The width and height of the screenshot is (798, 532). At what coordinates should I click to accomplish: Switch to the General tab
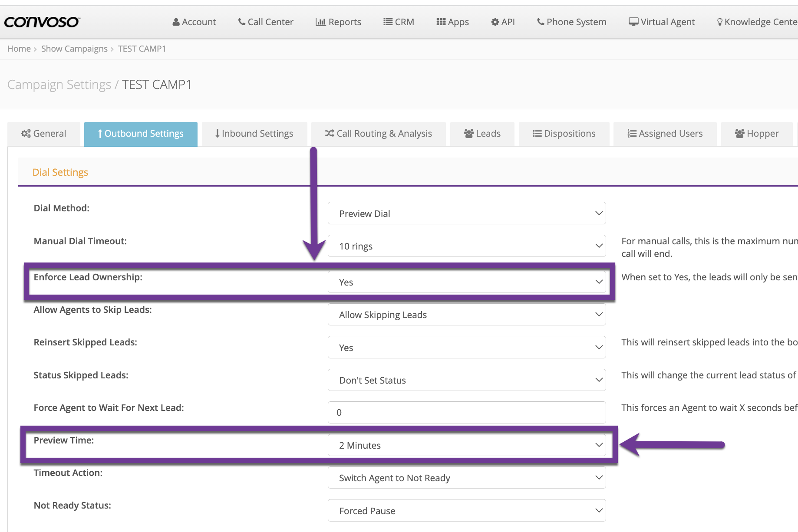[44, 134]
